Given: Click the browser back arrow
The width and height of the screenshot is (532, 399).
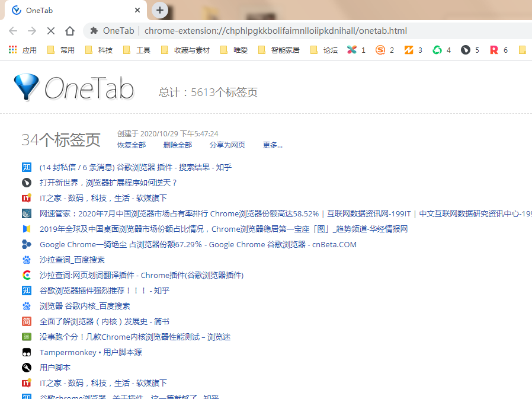Looking at the screenshot, I should [x=13, y=31].
